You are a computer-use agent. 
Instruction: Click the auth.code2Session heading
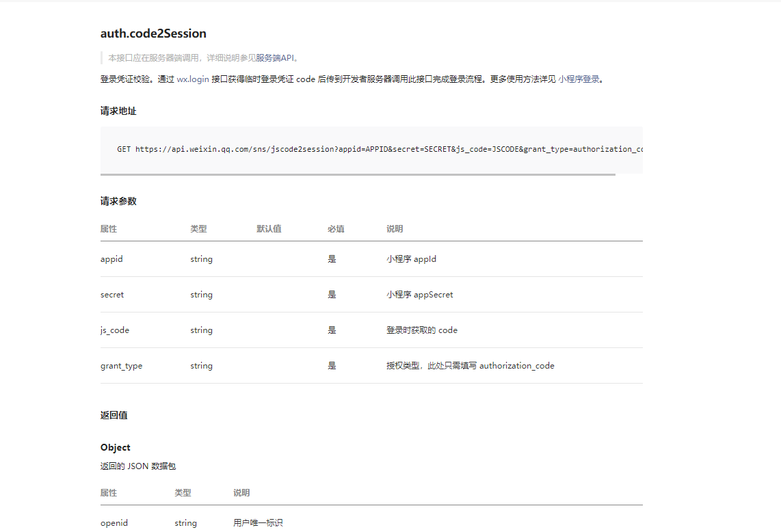pos(153,34)
